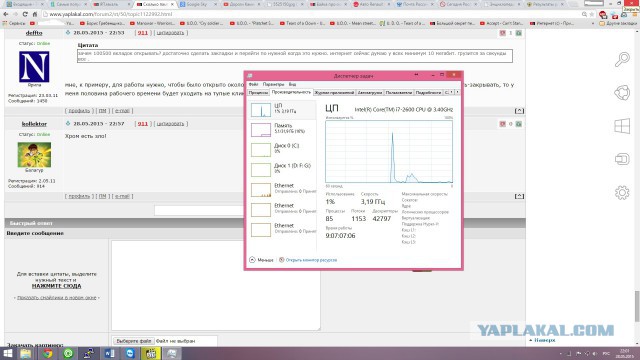Select the ЦП performance graph in the sidebar
Image resolution: width=640 pixels, height=360 pixels.
(x=282, y=110)
